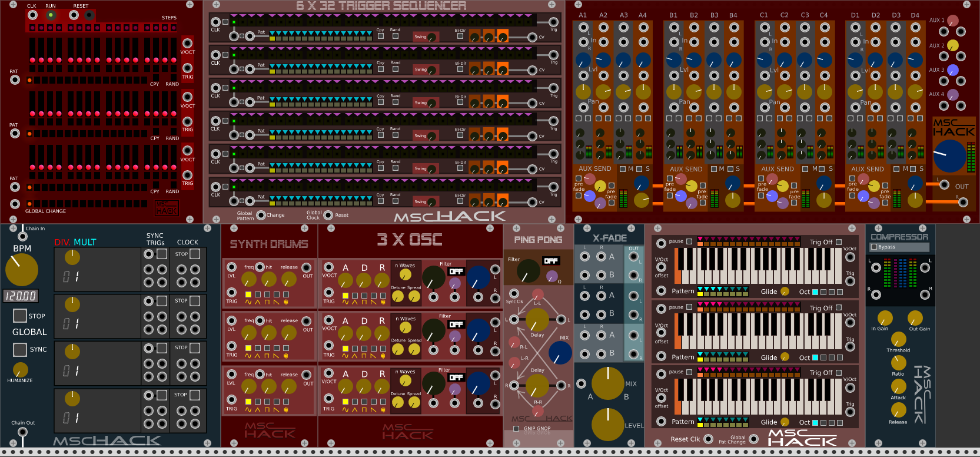Select square waveform on first oscillator
This screenshot has width=980, height=457.
[x=364, y=295]
